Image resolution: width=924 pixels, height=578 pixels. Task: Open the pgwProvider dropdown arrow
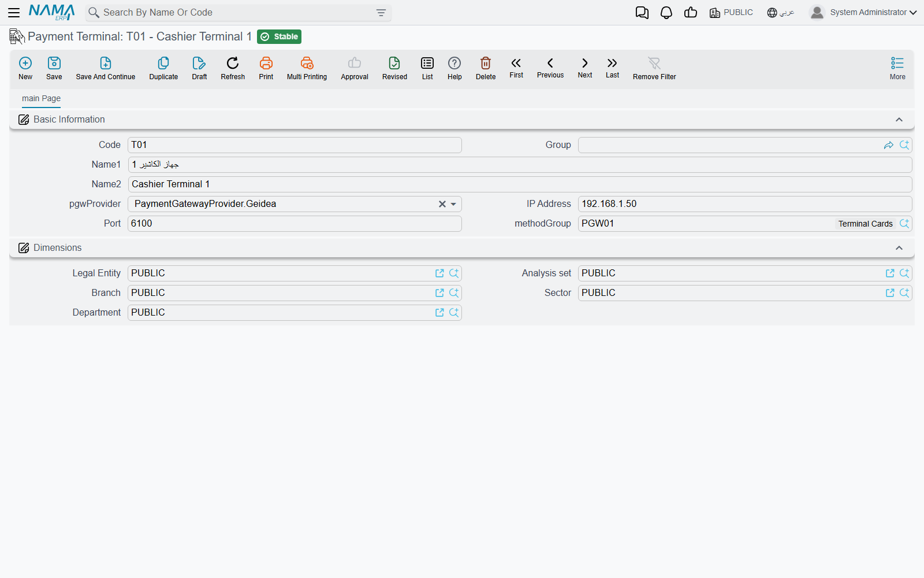(x=453, y=204)
